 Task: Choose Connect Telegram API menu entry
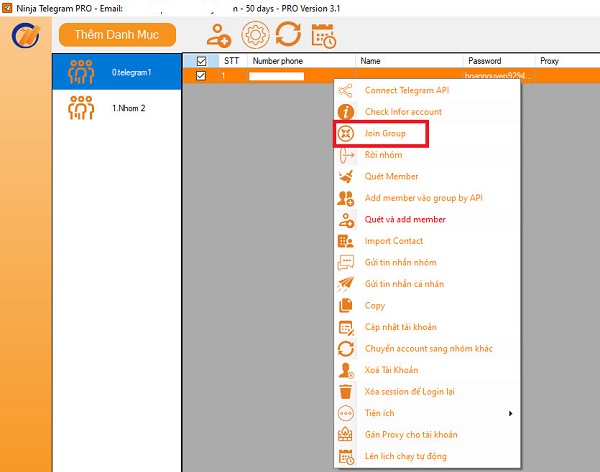(x=427, y=90)
